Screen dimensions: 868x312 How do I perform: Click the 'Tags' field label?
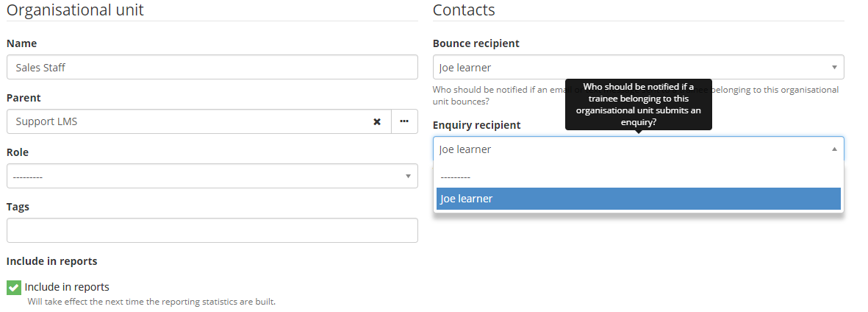(x=18, y=207)
